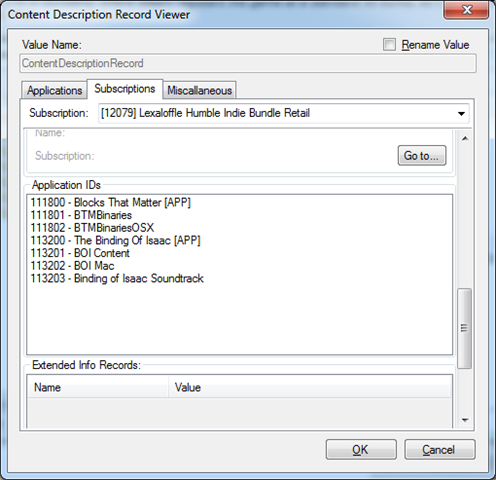Click the Value Name text field

click(248, 63)
